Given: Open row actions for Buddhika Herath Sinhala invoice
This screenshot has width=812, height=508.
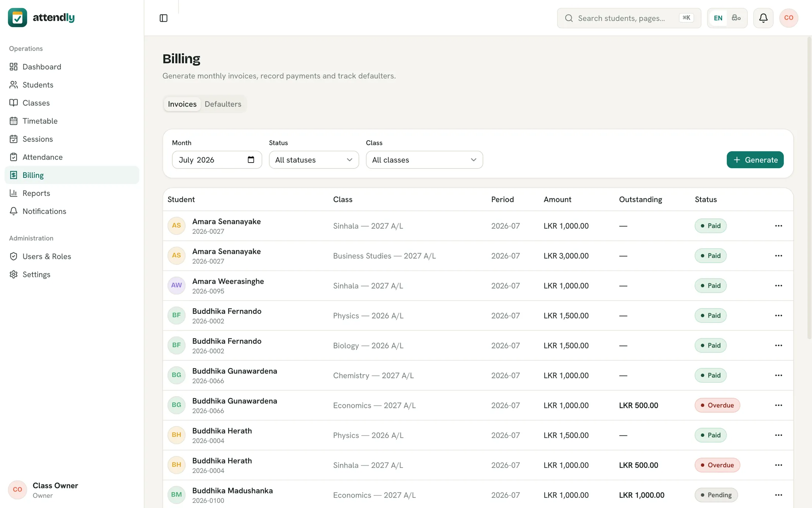Looking at the screenshot, I should pos(778,465).
